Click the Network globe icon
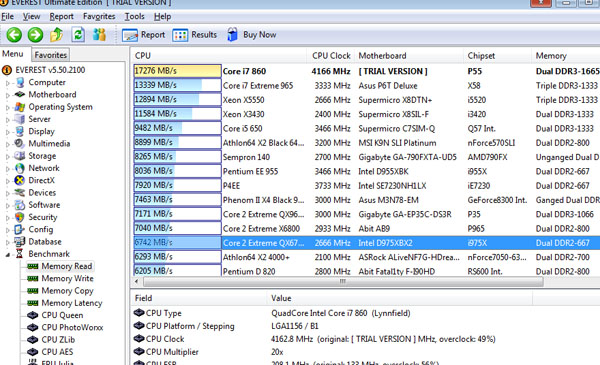The width and height of the screenshot is (600, 365). [20, 168]
